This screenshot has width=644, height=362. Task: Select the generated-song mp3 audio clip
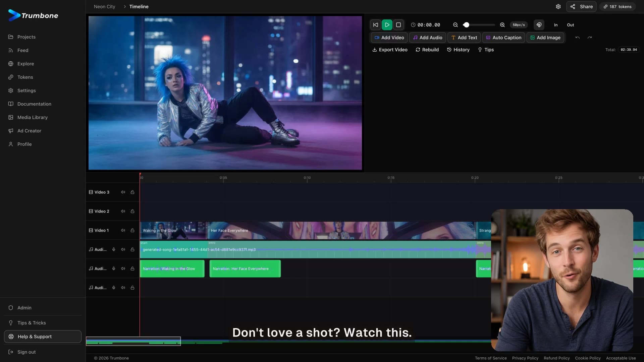coord(315,249)
